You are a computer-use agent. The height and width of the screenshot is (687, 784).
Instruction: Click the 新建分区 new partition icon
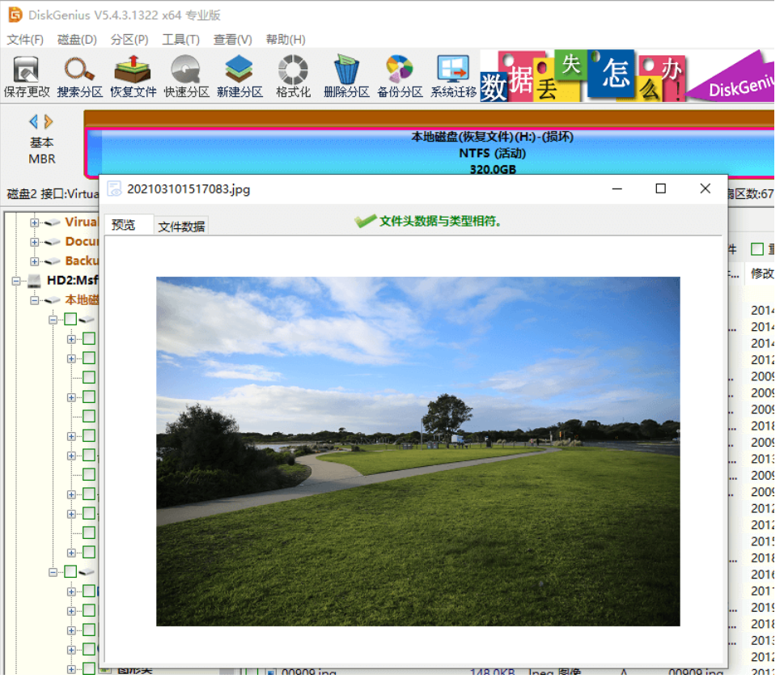coord(239,77)
